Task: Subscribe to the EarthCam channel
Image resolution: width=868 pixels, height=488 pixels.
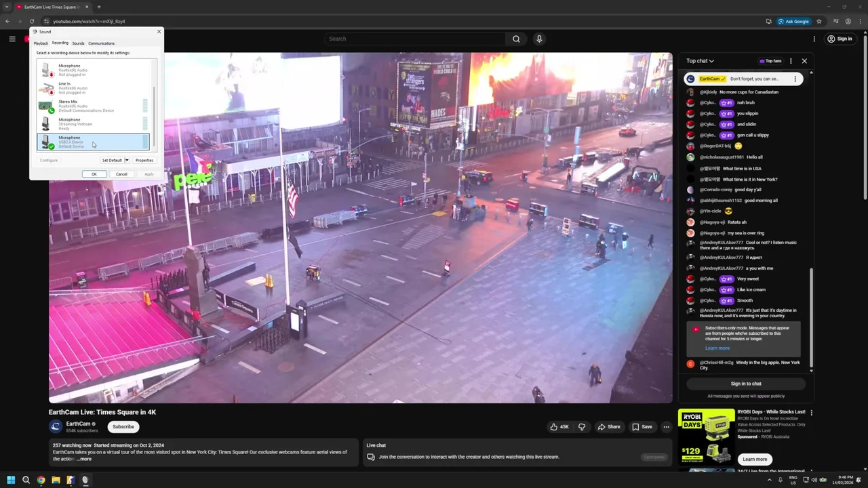Action: (x=123, y=426)
